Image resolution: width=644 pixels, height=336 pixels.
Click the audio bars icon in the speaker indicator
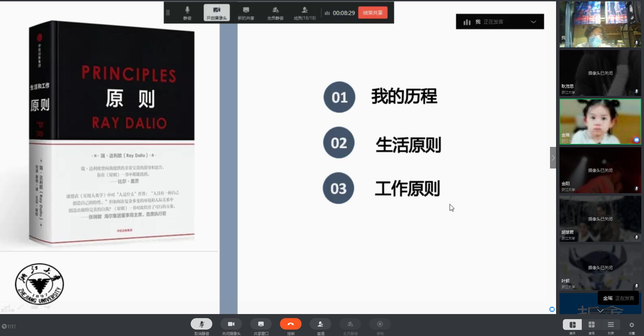point(467,22)
